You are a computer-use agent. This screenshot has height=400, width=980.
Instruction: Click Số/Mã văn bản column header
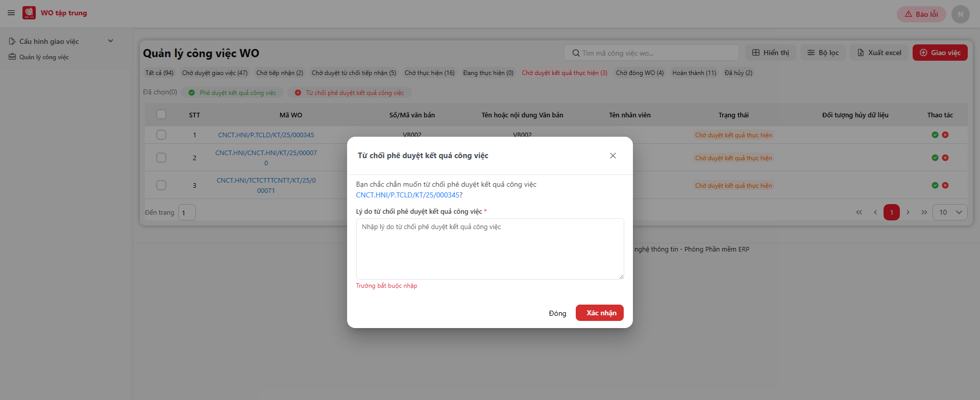[412, 115]
